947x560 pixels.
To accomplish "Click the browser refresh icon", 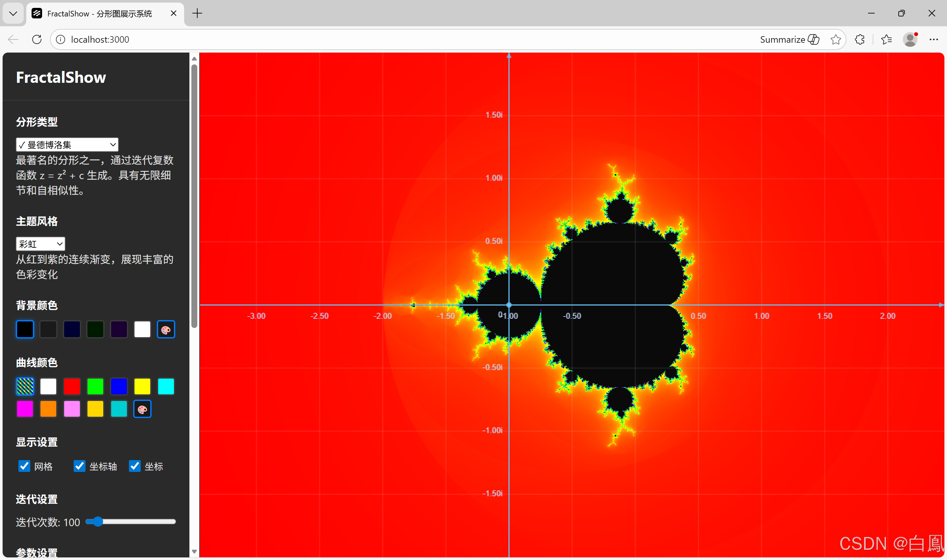I will click(x=36, y=39).
